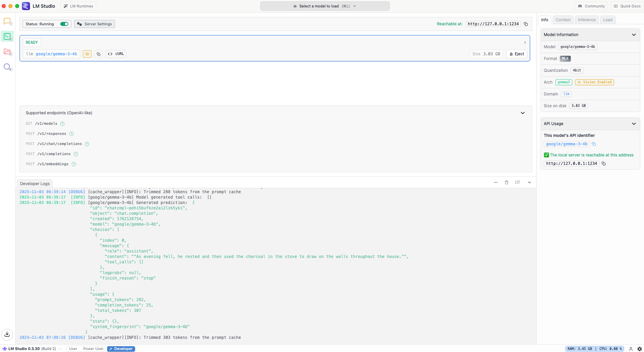Open the Discover search sidebar icon

(7, 67)
